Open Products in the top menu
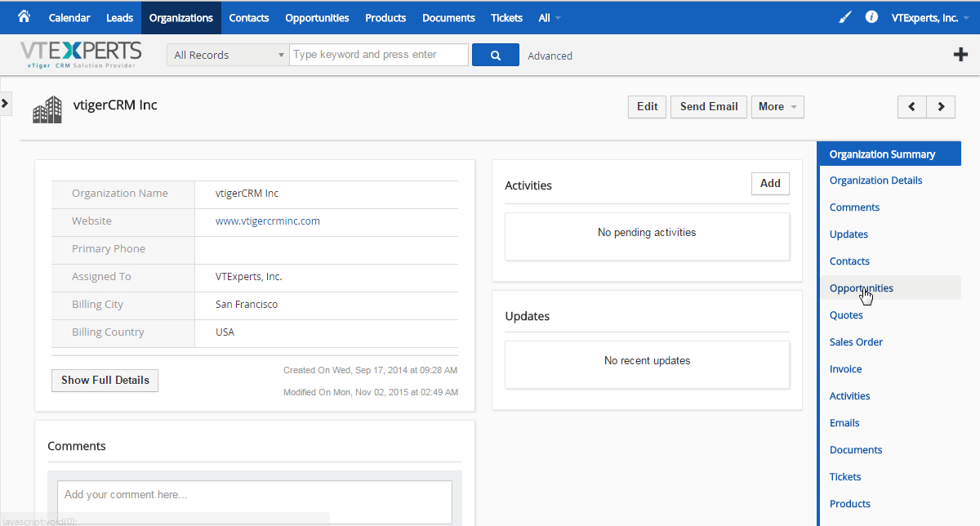 (x=385, y=17)
